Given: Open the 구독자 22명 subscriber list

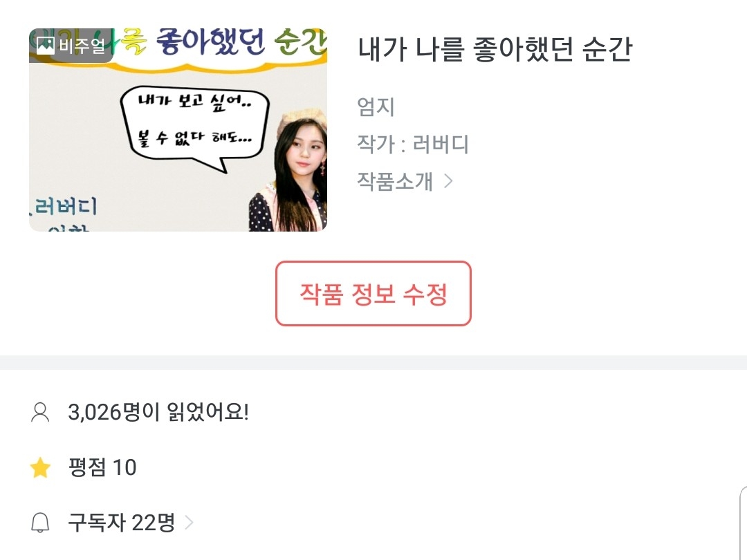Looking at the screenshot, I should click(x=121, y=523).
